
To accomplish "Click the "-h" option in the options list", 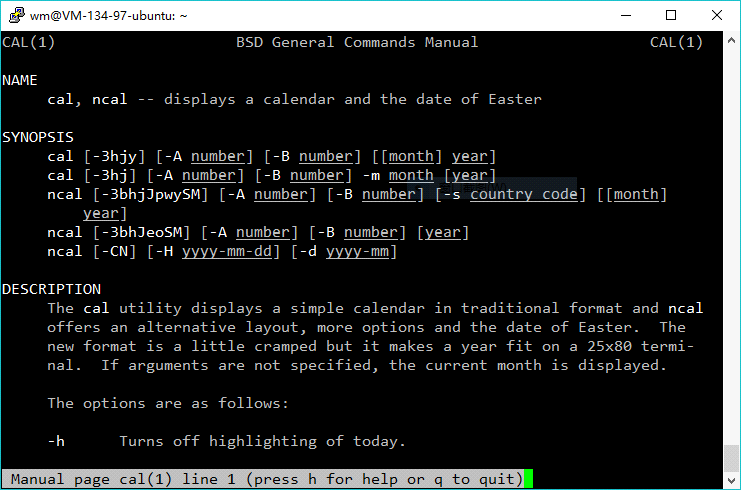I will (56, 441).
